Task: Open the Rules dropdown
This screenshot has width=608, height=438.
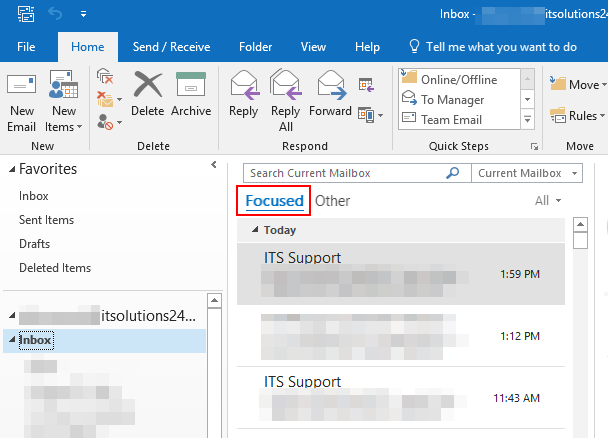Action: point(576,116)
